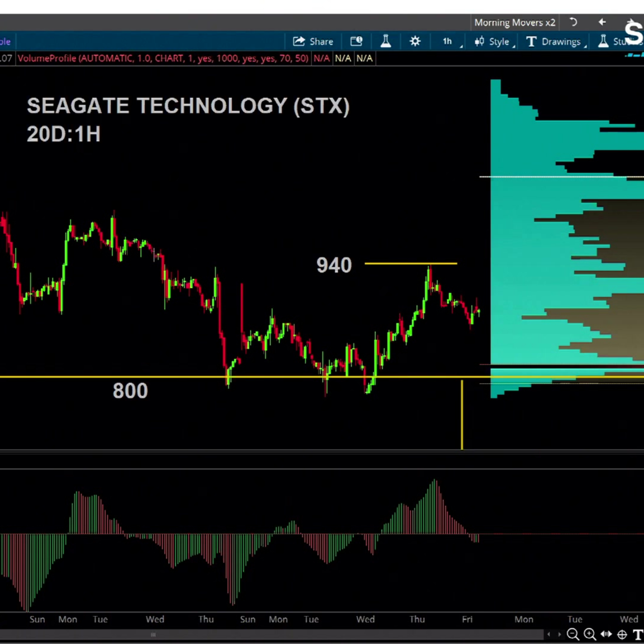Click the undo curved arrow icon
644x644 pixels.
(573, 22)
